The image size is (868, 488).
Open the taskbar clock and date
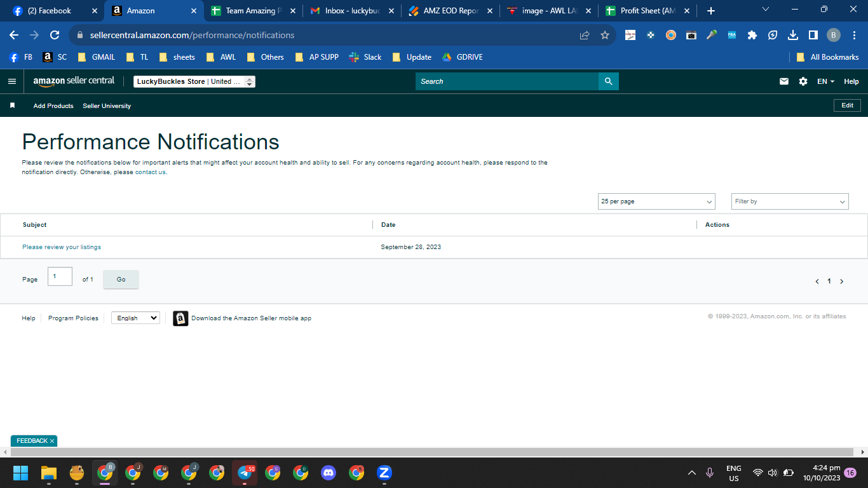click(821, 473)
